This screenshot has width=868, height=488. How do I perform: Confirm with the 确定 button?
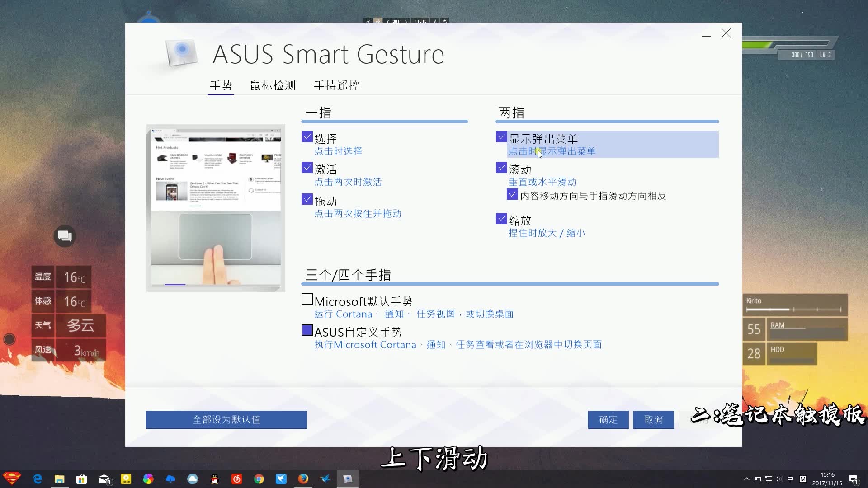(x=608, y=420)
